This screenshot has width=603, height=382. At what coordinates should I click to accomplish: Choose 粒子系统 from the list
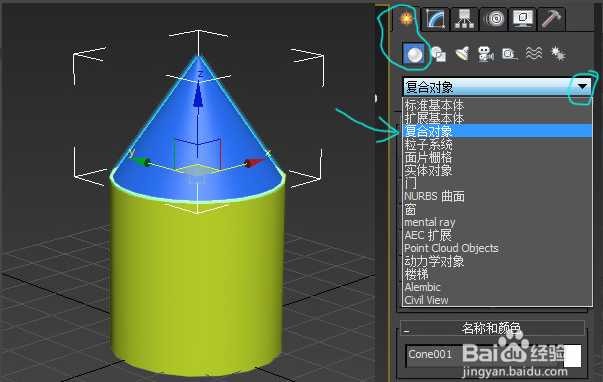497,144
